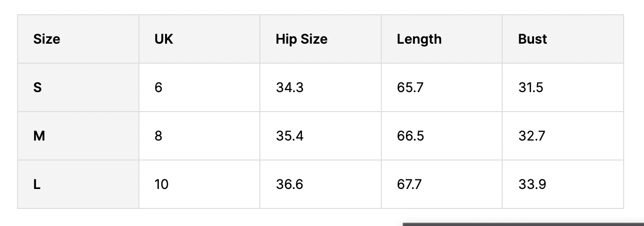Click the 65.7 length value
This screenshot has width=644, height=226.
click(410, 88)
